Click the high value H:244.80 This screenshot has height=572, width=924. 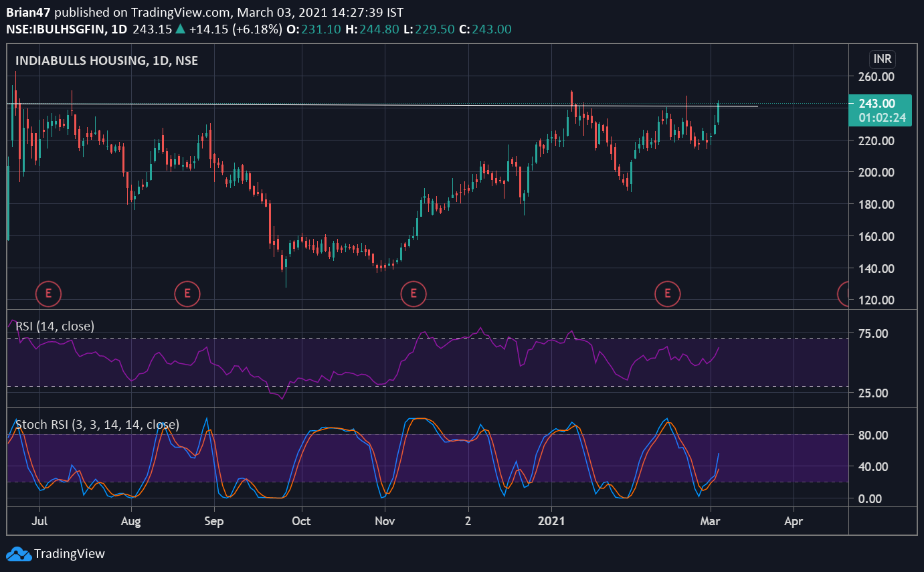(x=371, y=29)
